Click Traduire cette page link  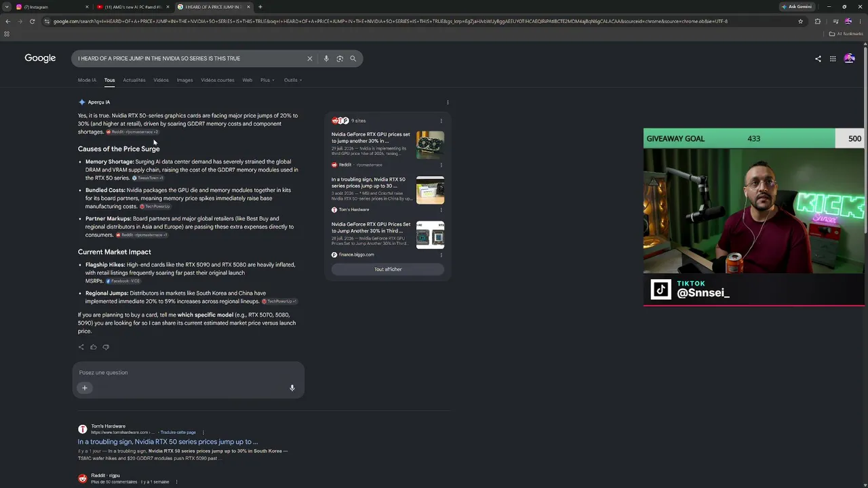pos(178,432)
